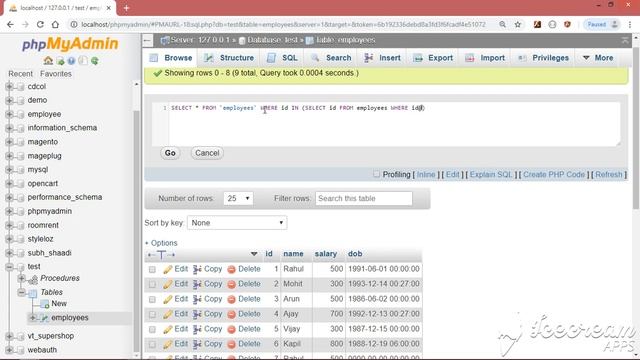Viewport: 640px width, 360px height.
Task: Select checkbox for Arun row
Action: click(x=152, y=299)
